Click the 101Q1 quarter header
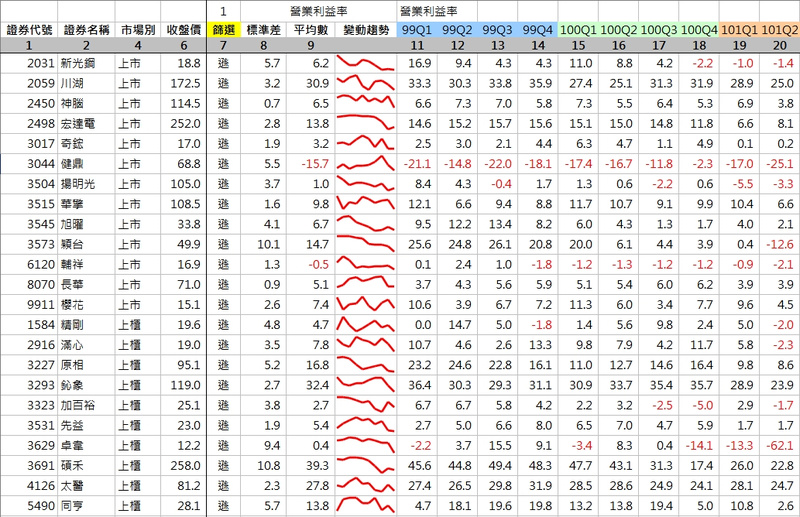Screen dimensions: 800x517 click(739, 30)
